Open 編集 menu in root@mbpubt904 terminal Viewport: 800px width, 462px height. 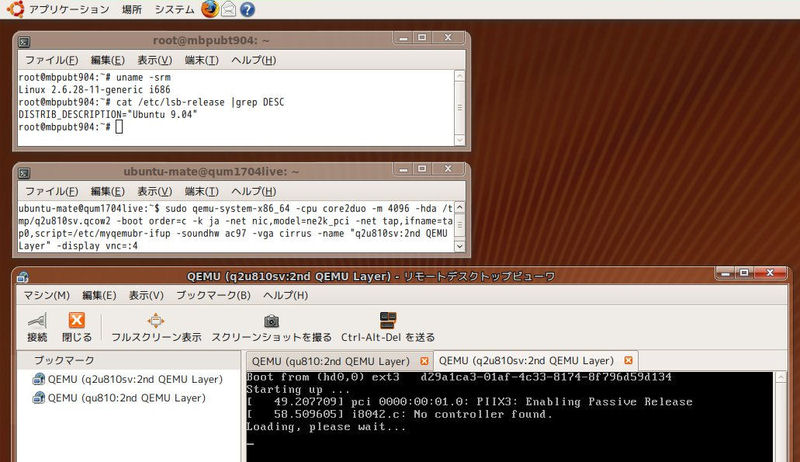(x=108, y=60)
